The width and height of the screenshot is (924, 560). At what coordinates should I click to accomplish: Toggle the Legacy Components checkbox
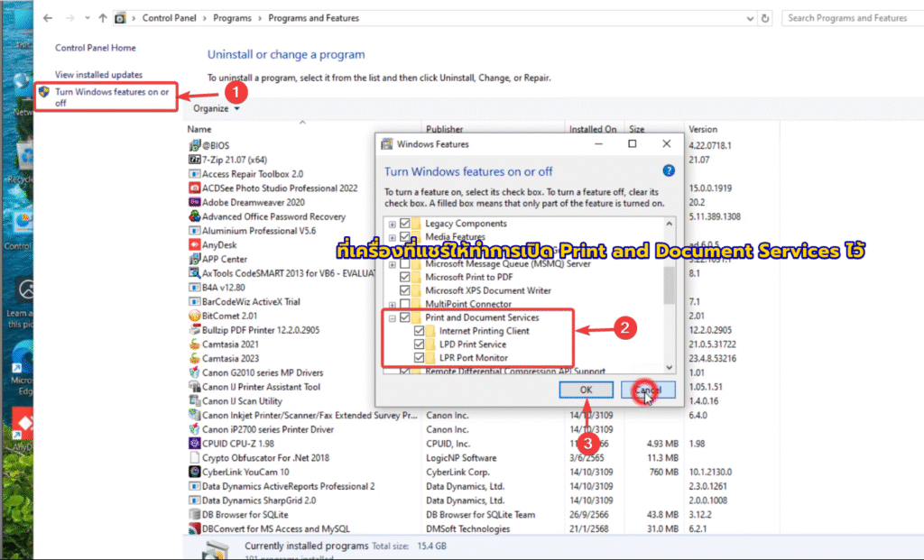tap(405, 223)
